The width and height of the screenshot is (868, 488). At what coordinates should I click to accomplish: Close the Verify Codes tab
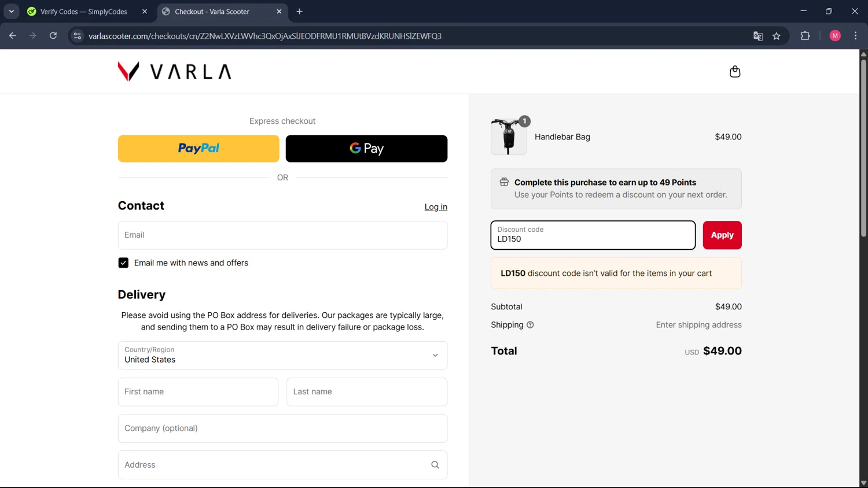point(145,12)
